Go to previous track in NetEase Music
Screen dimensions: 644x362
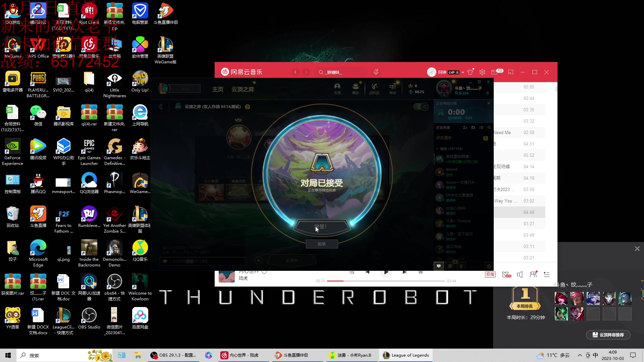tap(368, 272)
